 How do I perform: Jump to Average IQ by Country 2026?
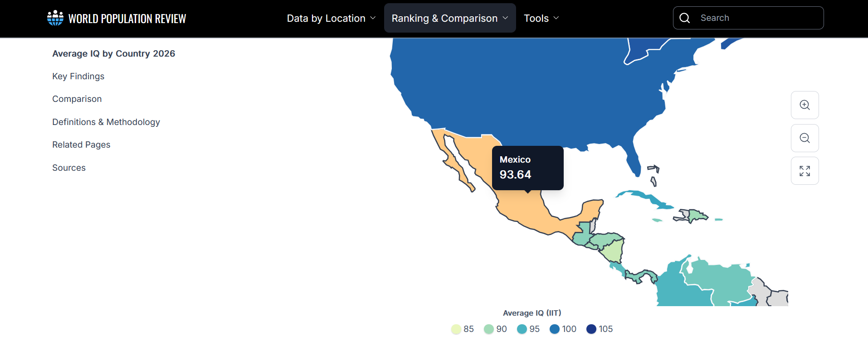[x=114, y=53]
